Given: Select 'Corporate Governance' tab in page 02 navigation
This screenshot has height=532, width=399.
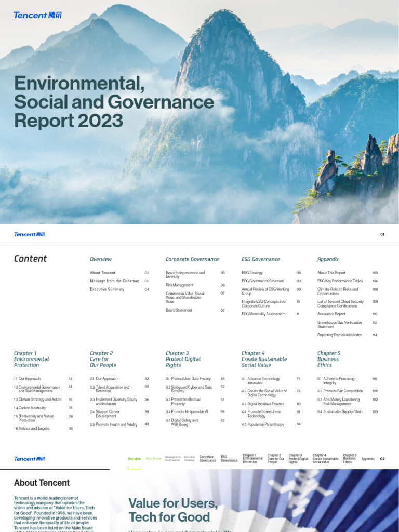Looking at the screenshot, I should tap(208, 459).
